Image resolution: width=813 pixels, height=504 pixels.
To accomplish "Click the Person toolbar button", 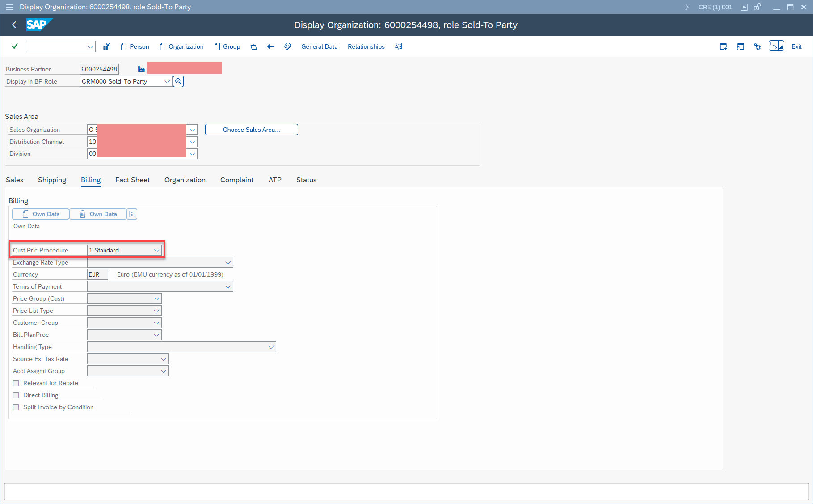I will (135, 46).
